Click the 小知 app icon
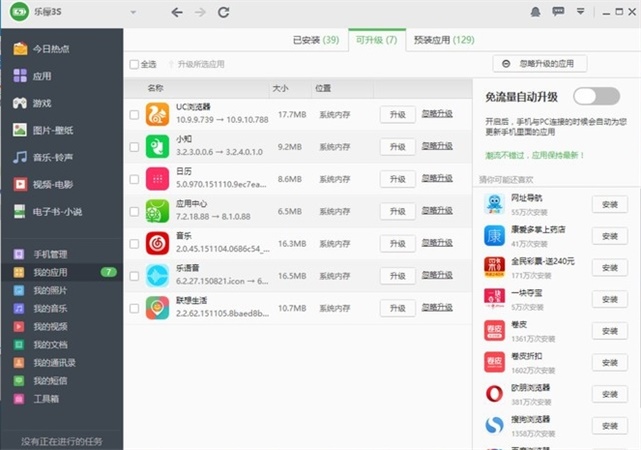 [x=157, y=146]
